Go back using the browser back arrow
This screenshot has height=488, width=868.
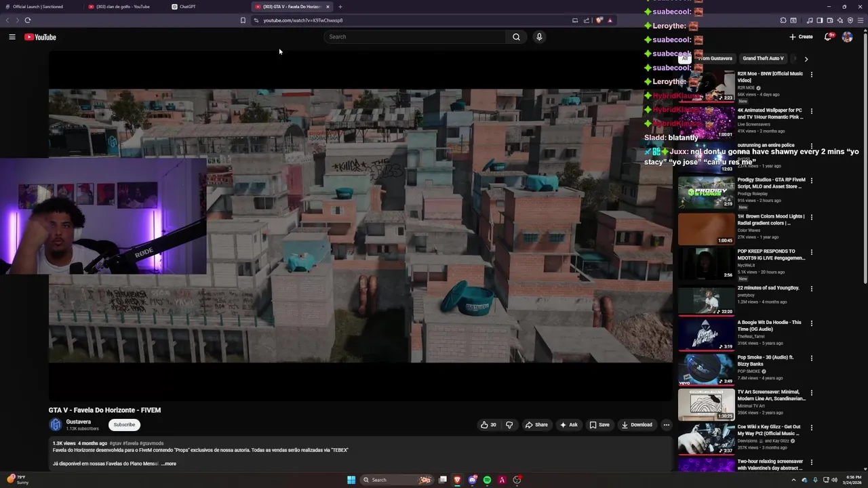point(7,20)
